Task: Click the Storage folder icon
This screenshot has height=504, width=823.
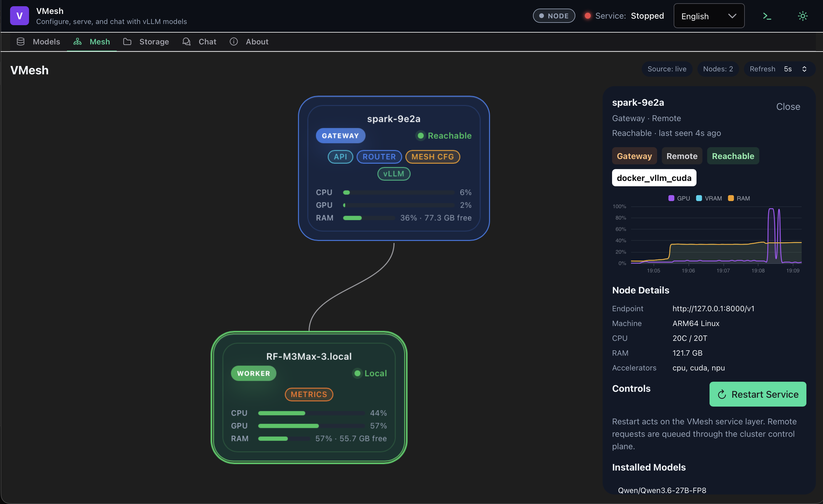Action: (127, 42)
